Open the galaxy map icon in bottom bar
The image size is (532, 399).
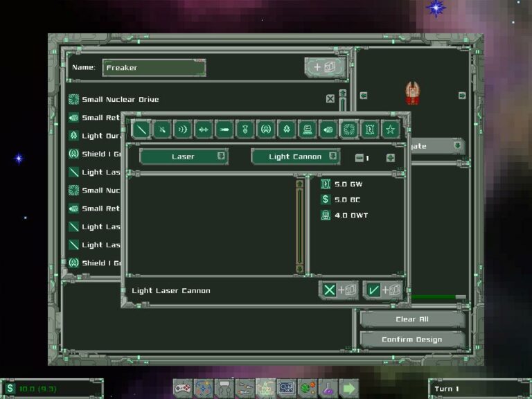[203, 389]
